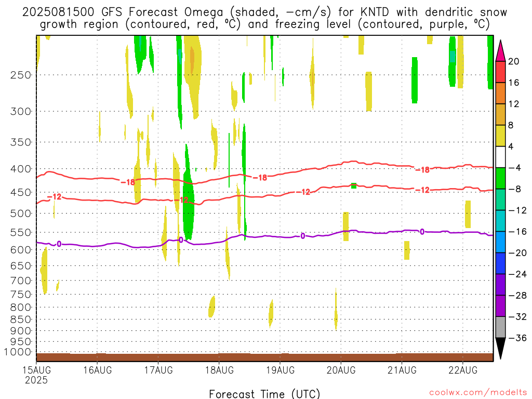
Task: Click the 19AUG time axis label
Action: 280,370
